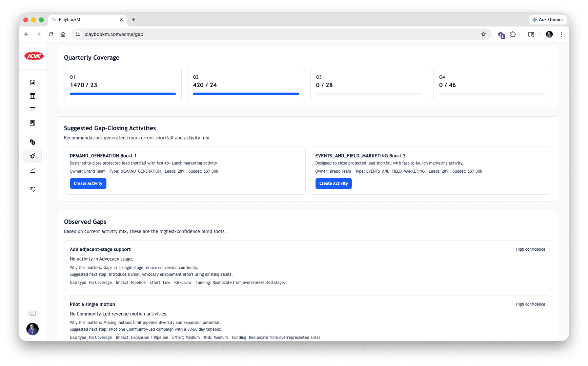This screenshot has height=366, width=588.
Task: Click the Q1 coverage progress bar
Action: point(123,94)
